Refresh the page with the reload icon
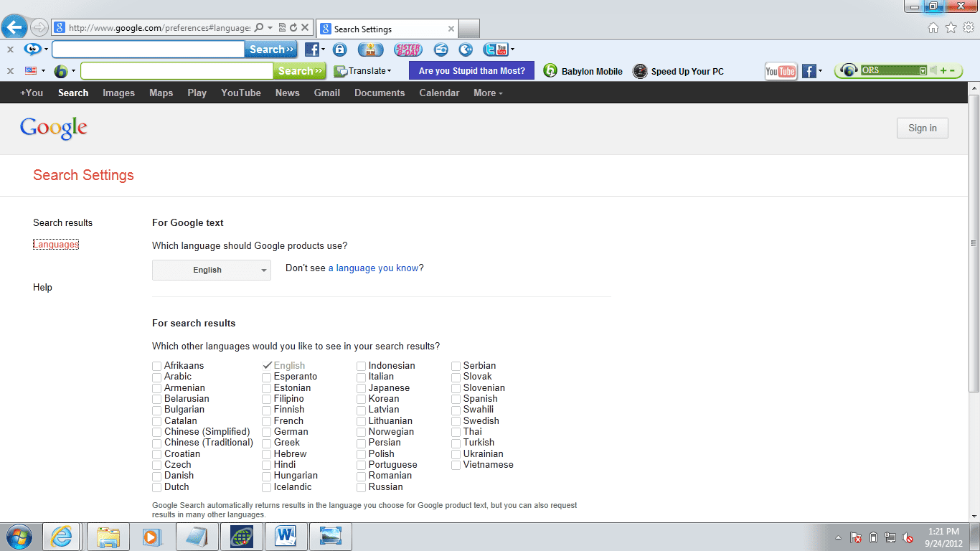 click(293, 28)
